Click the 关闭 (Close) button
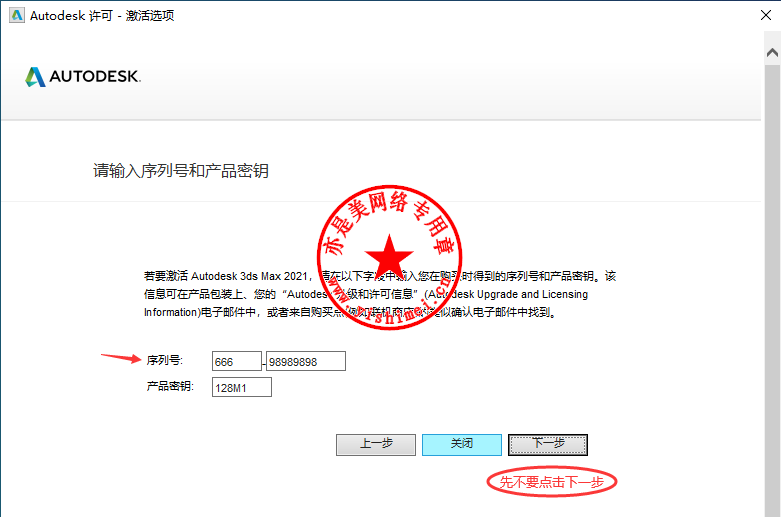781x517 pixels. (462, 444)
